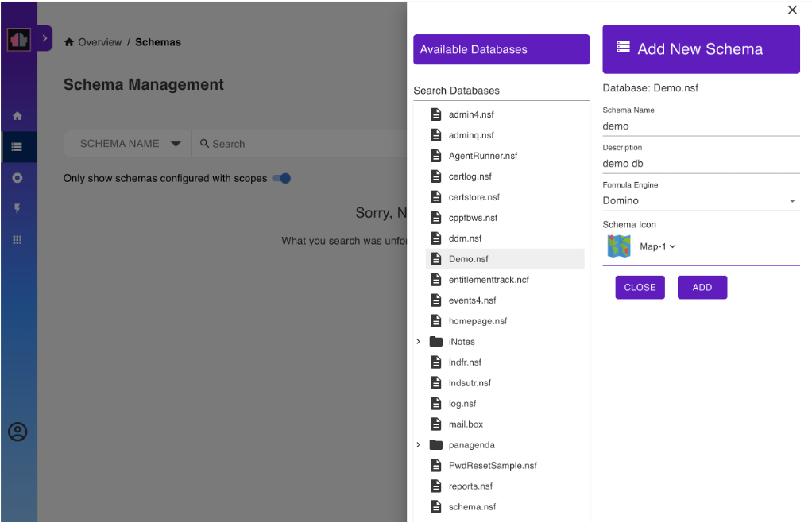
Task: Select schema.nsf file icon
Action: pyautogui.click(x=436, y=507)
